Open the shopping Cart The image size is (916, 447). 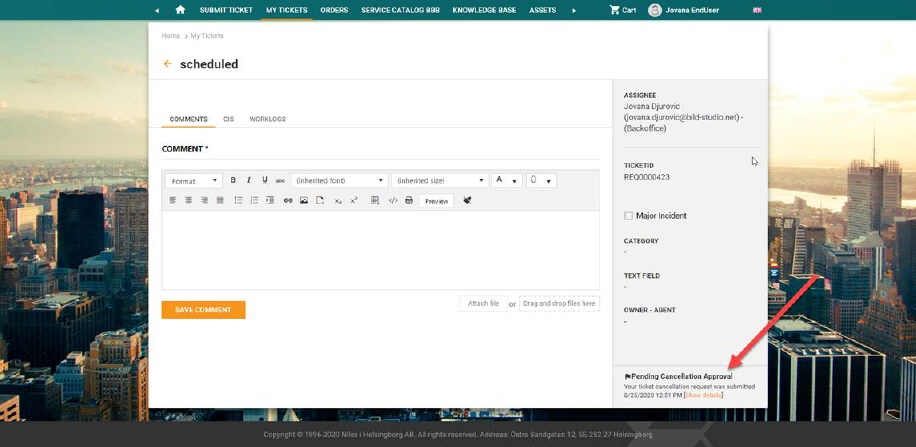point(622,10)
